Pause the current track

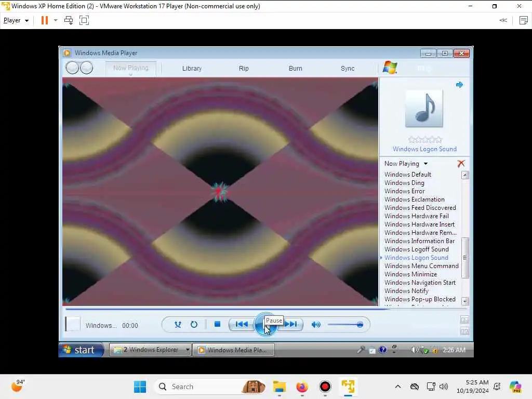[265, 325]
